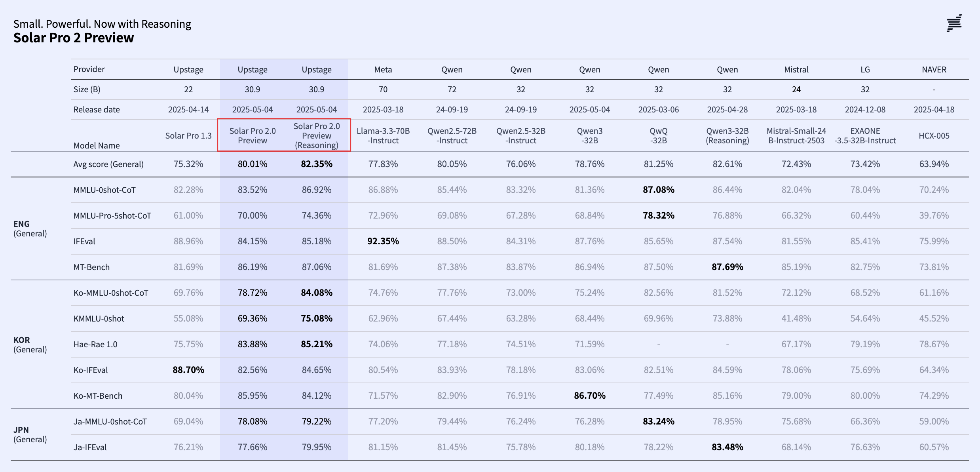Click the 'EXAONE -3.5-32B-Instruct' model name
980x472 pixels.
[x=865, y=136]
